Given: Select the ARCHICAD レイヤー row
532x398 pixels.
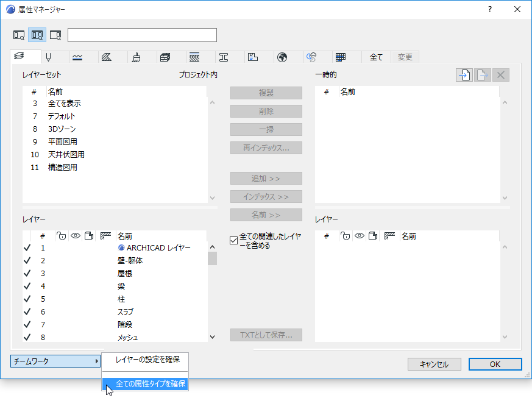Looking at the screenshot, I should pos(115,248).
